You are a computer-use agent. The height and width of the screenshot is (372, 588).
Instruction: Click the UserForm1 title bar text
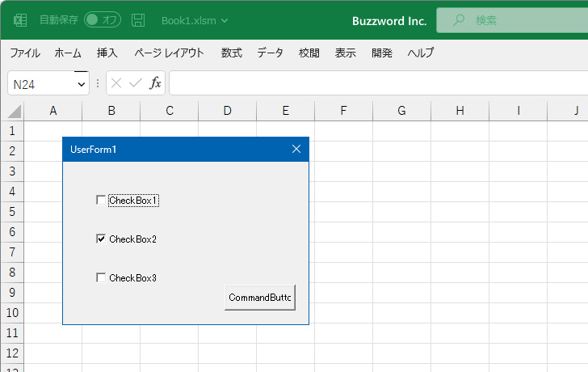click(94, 150)
